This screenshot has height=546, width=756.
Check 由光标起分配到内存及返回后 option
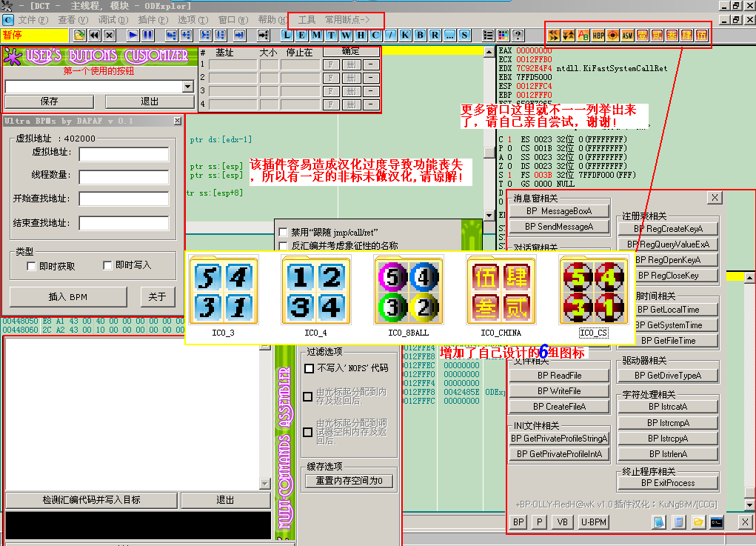(307, 396)
